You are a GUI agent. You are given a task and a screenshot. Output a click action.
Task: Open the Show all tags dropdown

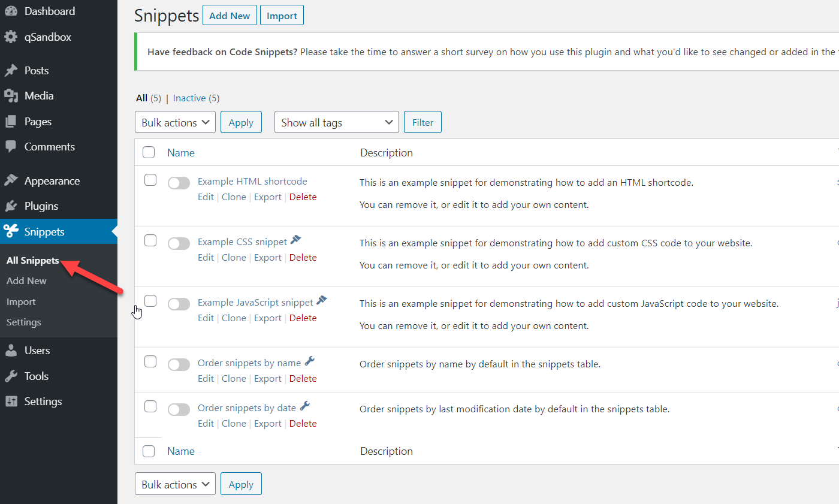[336, 122]
